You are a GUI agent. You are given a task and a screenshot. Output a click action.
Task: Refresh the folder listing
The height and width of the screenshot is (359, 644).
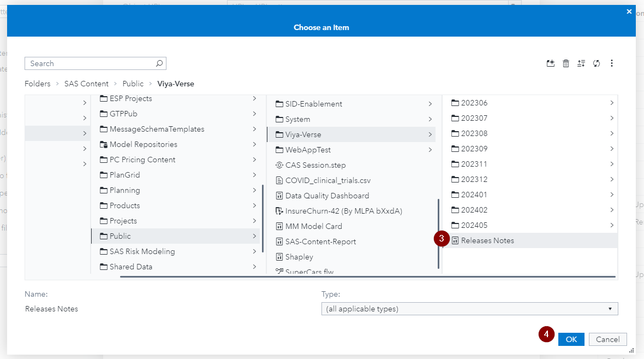pyautogui.click(x=597, y=63)
